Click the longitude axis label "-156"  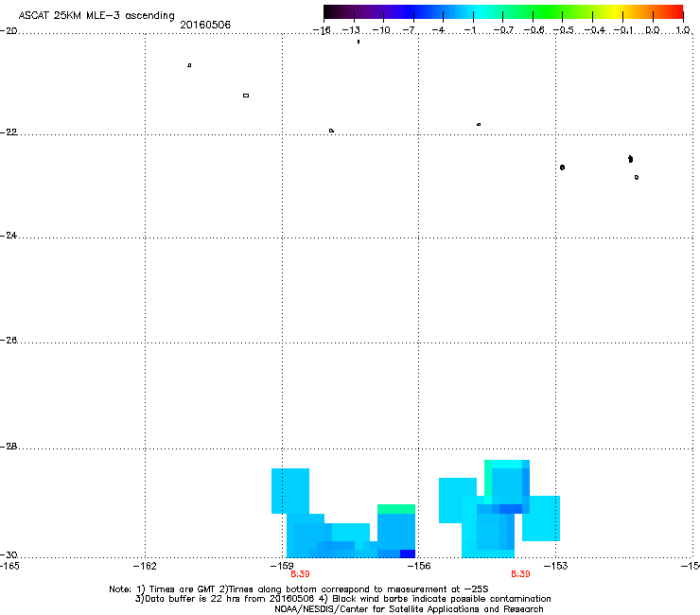pos(419,567)
